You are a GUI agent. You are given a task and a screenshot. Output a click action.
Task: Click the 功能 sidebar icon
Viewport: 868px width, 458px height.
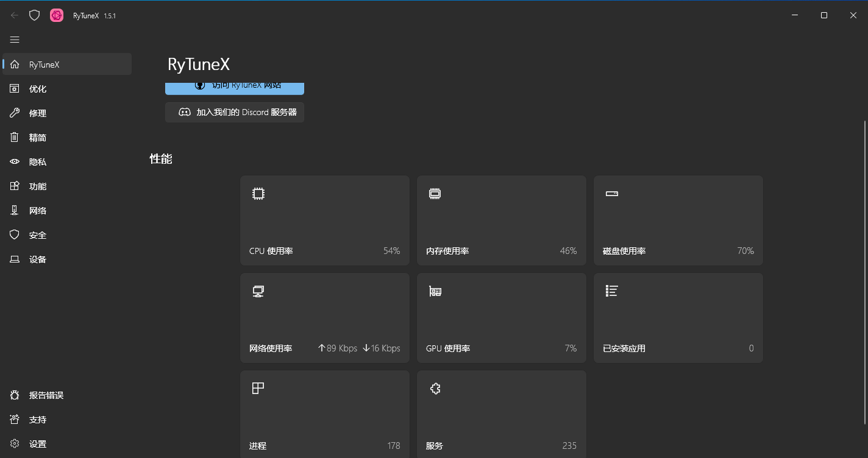[x=15, y=186]
